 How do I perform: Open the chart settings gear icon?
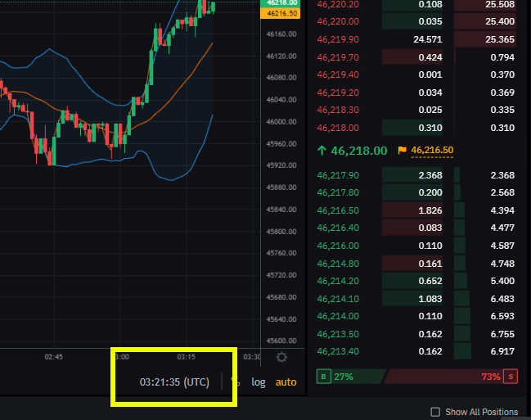282,357
